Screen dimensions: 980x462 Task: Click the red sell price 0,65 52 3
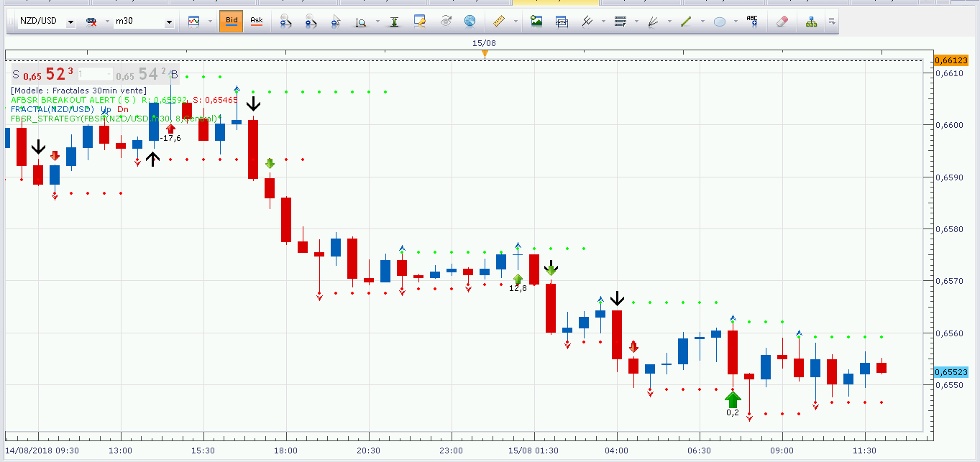[x=47, y=74]
